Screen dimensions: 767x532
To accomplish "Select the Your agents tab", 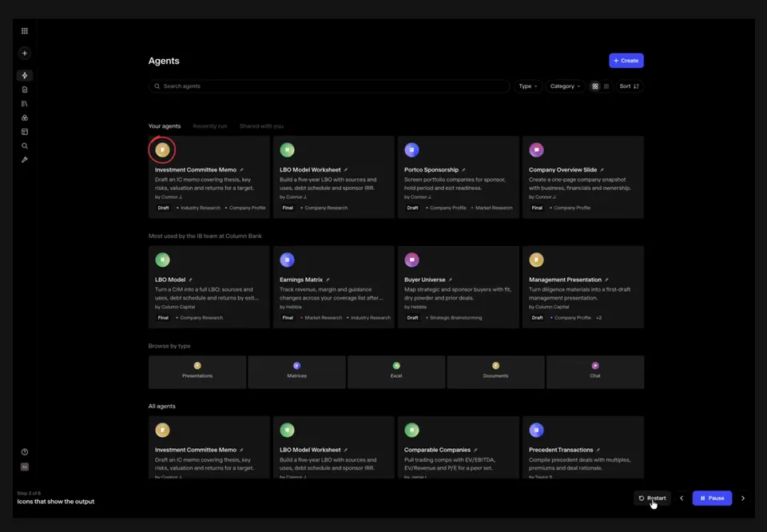I will click(x=165, y=126).
